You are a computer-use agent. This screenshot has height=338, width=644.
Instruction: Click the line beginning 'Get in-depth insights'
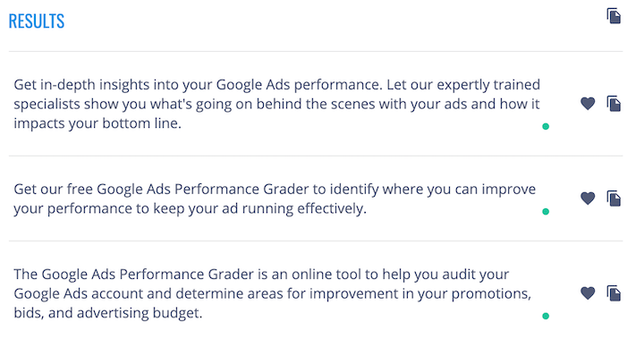(276, 85)
